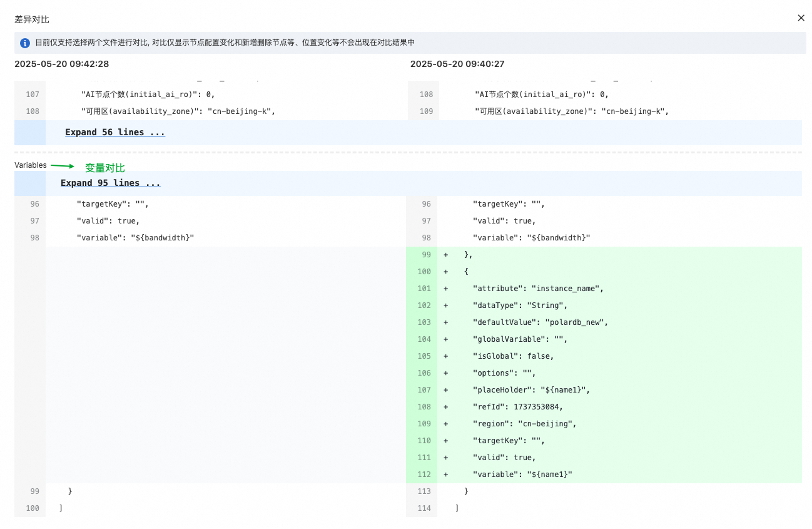812x529 pixels.
Task: Click "variable": "${bandwidth}" in the 09:42:28 version
Action: pyautogui.click(x=135, y=238)
